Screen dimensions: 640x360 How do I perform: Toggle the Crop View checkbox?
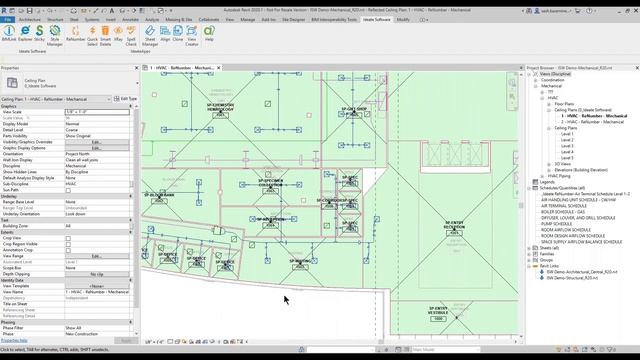pyautogui.click(x=68, y=238)
